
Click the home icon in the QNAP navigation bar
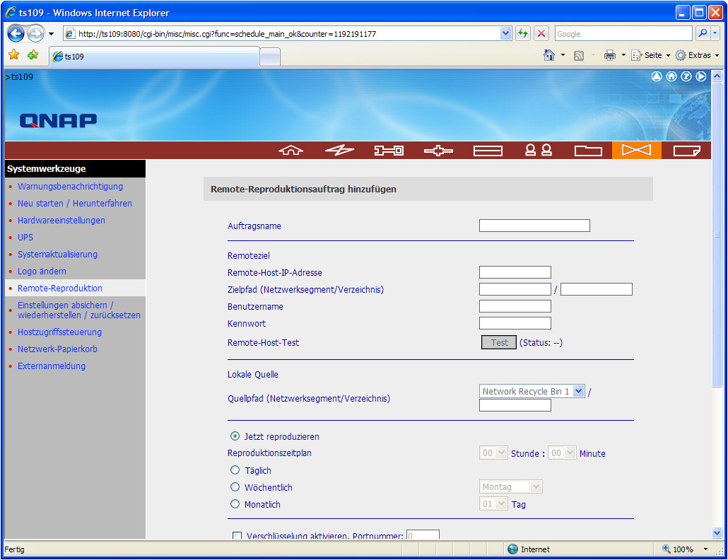click(290, 150)
